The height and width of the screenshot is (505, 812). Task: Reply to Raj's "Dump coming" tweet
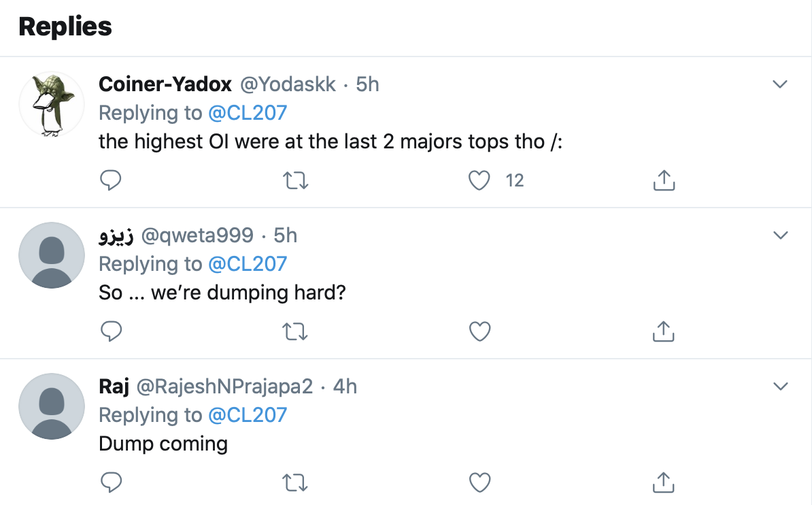[111, 482]
